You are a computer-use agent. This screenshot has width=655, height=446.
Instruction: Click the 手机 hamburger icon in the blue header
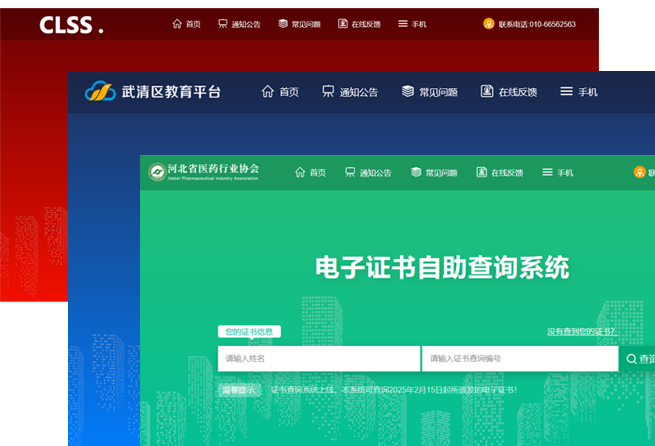pos(566,92)
